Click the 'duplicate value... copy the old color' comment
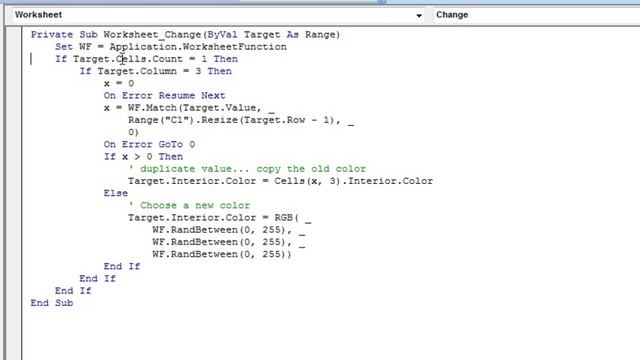The height and width of the screenshot is (360, 640). tap(247, 169)
